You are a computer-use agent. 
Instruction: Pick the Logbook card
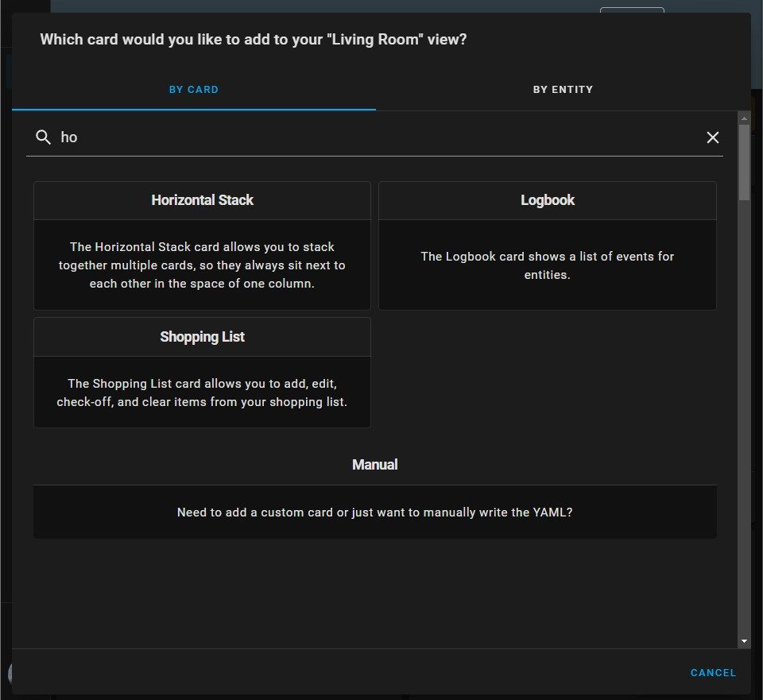(547, 246)
